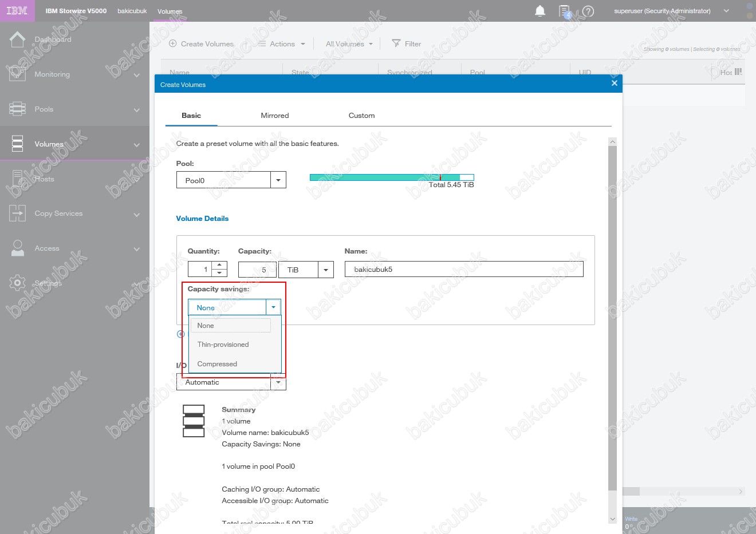Expand the Copy Services menu chevron
The width and height of the screenshot is (756, 534).
pos(137,215)
